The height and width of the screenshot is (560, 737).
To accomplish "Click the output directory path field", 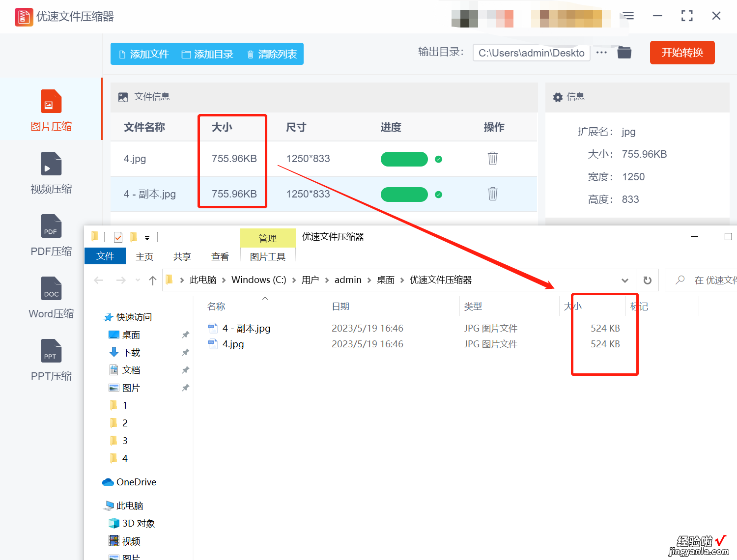I will pyautogui.click(x=531, y=53).
